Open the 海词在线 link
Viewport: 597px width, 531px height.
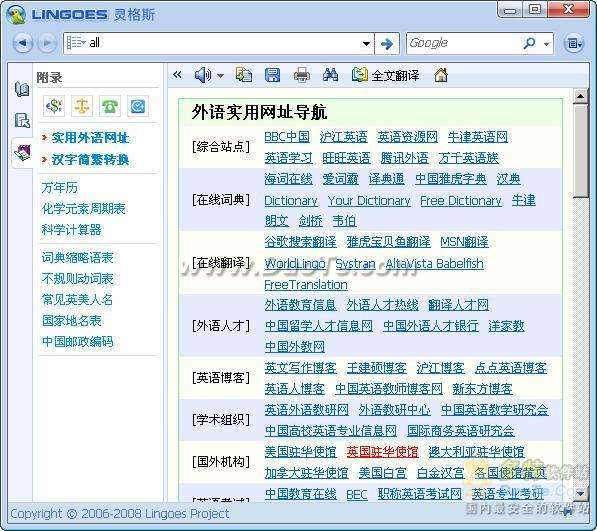289,179
